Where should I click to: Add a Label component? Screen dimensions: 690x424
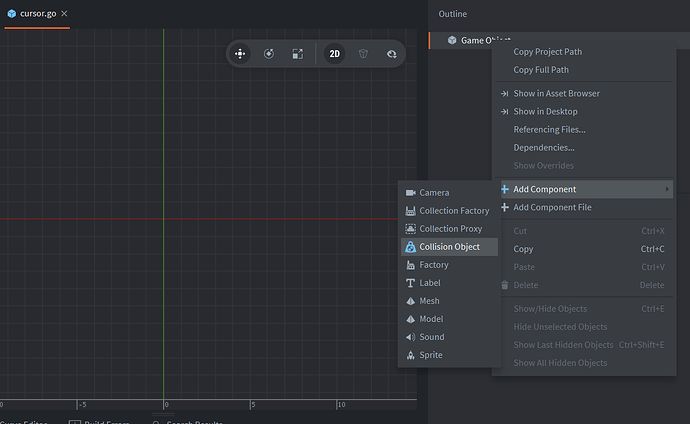[449, 283]
